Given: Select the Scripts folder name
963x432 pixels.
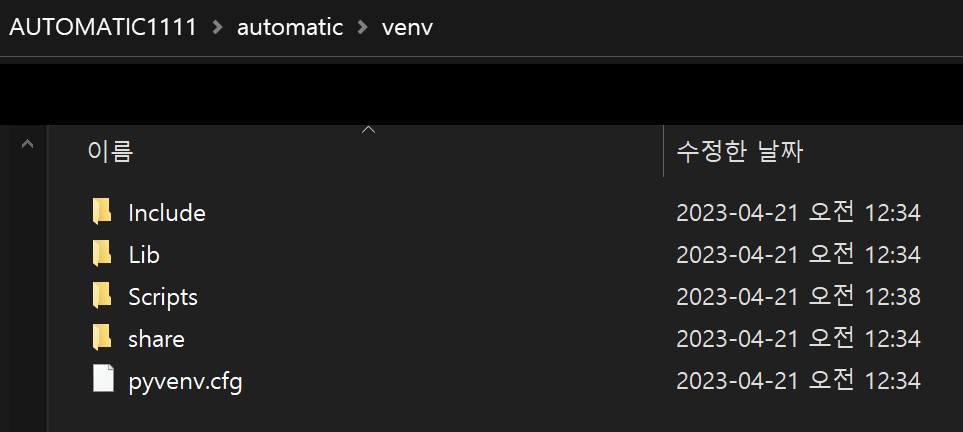Looking at the screenshot, I should pyautogui.click(x=163, y=297).
